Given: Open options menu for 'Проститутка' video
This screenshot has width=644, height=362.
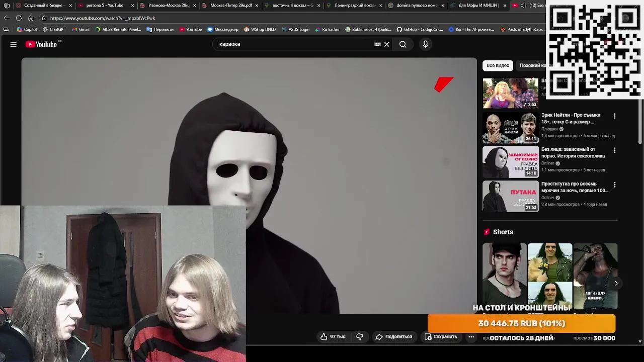Looking at the screenshot, I should coord(614,185).
